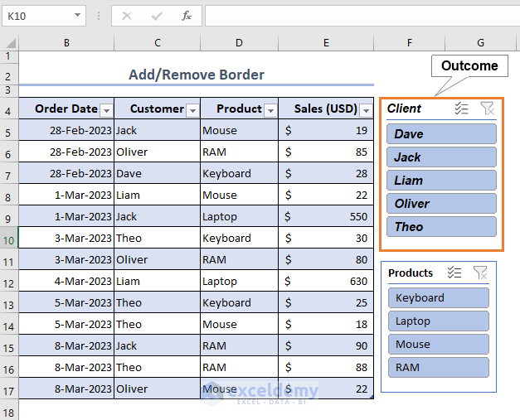
Task: Toggle Keyboard in Products slicer
Action: (439, 298)
